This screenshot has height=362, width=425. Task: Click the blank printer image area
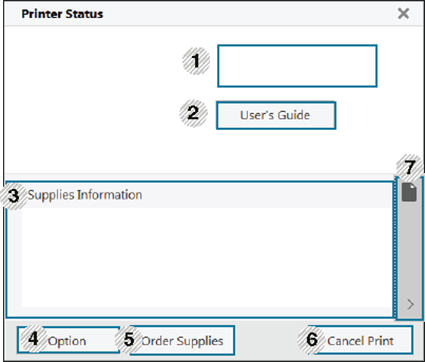click(x=92, y=100)
